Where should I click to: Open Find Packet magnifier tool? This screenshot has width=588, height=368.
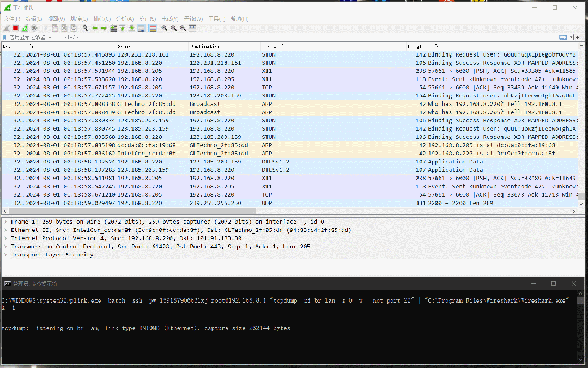85,28
